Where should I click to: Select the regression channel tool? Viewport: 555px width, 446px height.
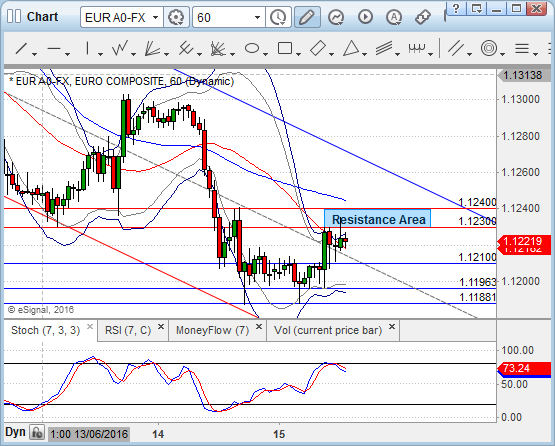coord(384,48)
